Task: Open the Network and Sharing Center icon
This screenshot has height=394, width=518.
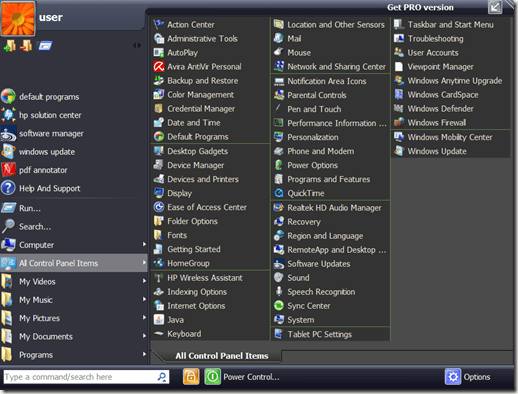Action: click(x=279, y=67)
